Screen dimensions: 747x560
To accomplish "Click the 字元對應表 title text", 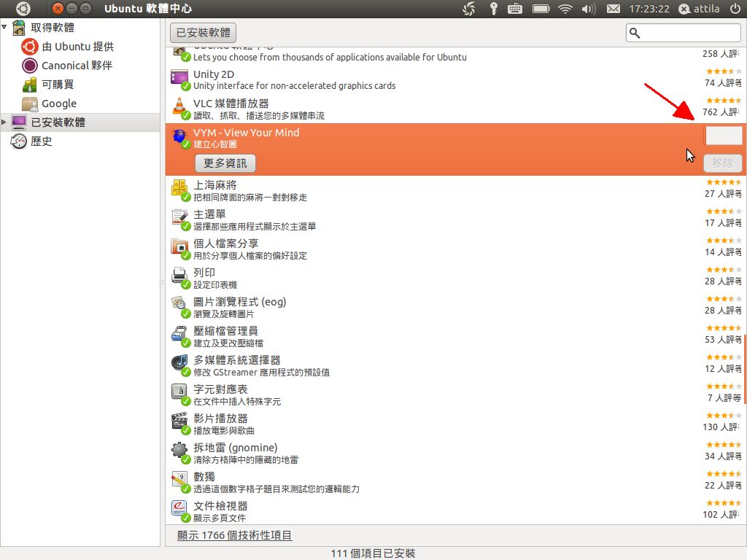I will tap(220, 389).
